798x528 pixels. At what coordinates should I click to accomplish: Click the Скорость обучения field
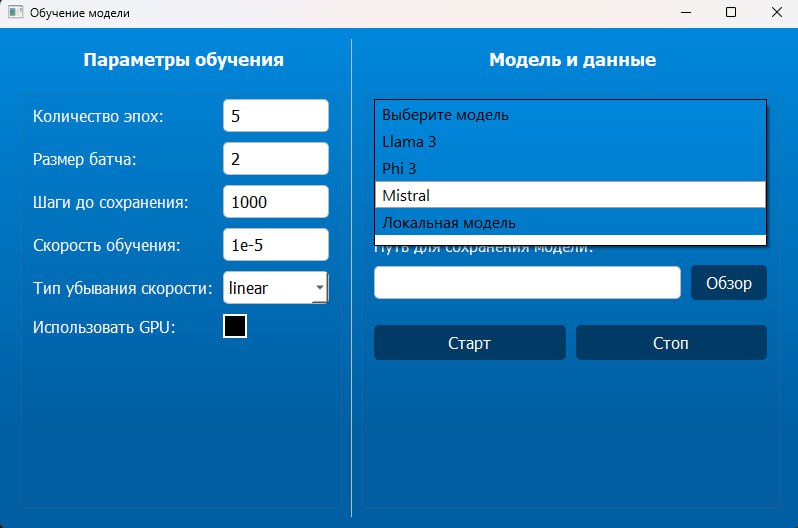(275, 245)
